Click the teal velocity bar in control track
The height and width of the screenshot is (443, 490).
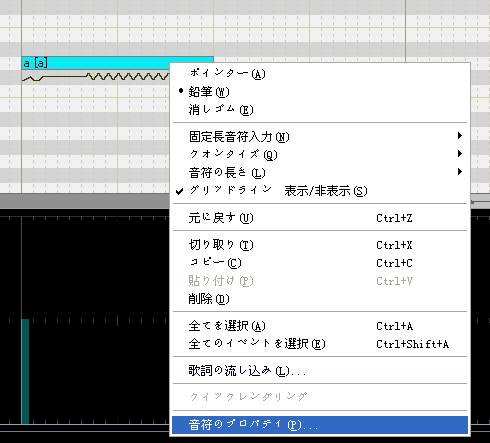pyautogui.click(x=25, y=371)
